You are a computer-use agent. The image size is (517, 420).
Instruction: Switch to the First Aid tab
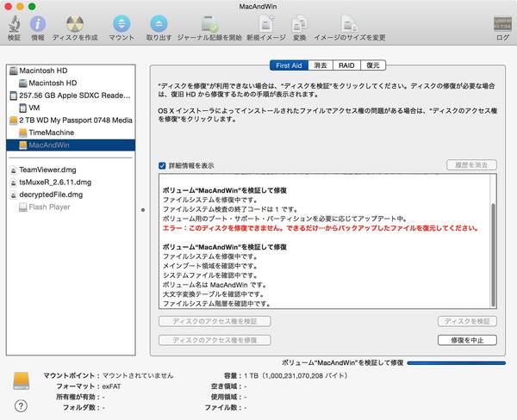click(289, 65)
